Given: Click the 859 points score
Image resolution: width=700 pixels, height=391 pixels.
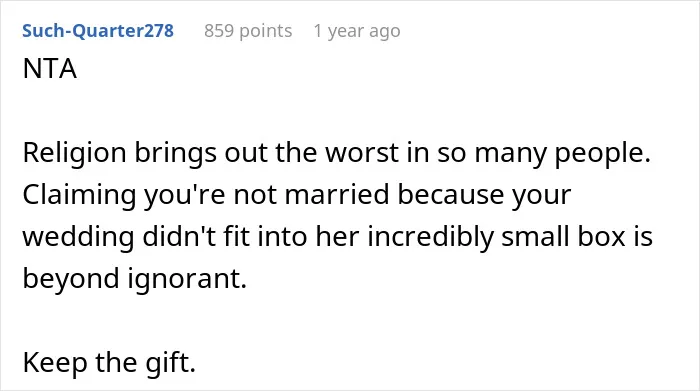Looking at the screenshot, I should pyautogui.click(x=248, y=31).
